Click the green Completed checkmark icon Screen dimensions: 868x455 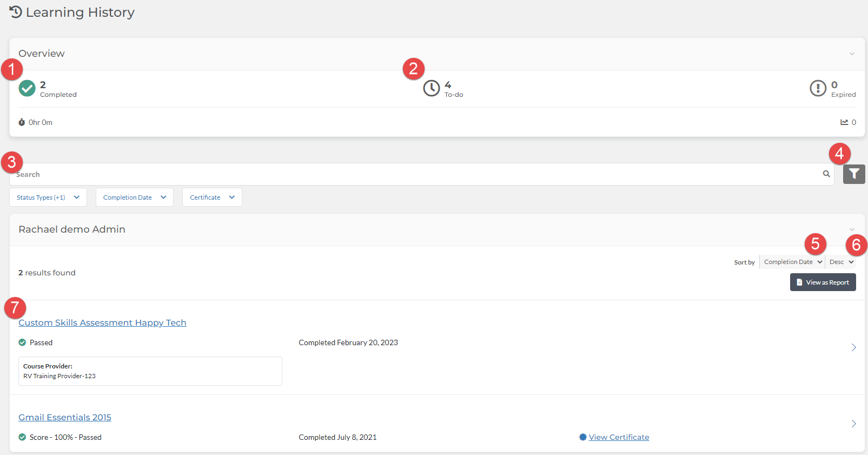tap(27, 88)
